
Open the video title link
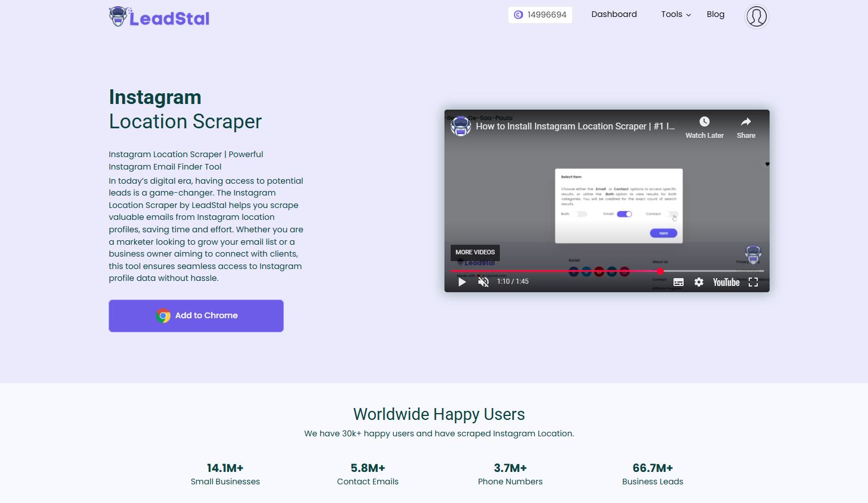tap(575, 127)
